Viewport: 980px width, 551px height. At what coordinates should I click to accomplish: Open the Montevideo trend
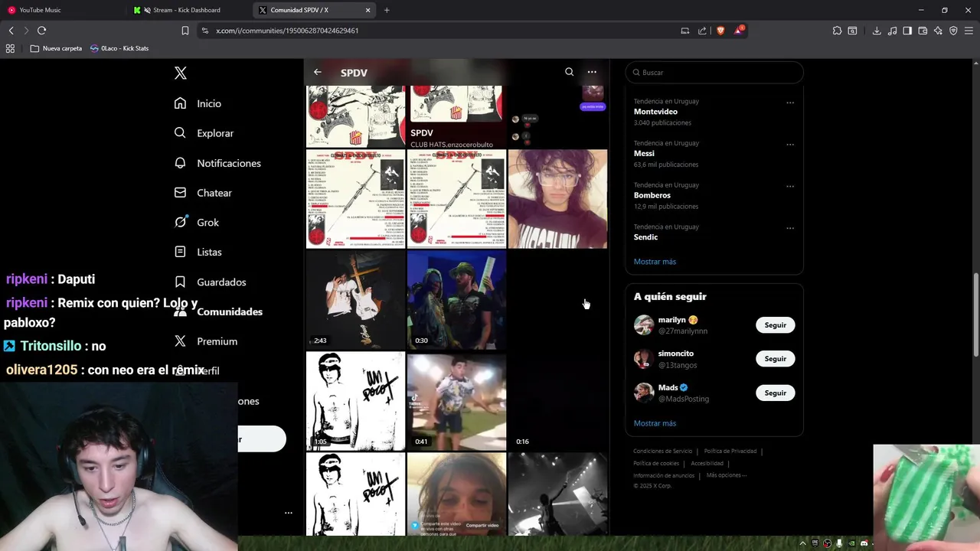tap(655, 112)
